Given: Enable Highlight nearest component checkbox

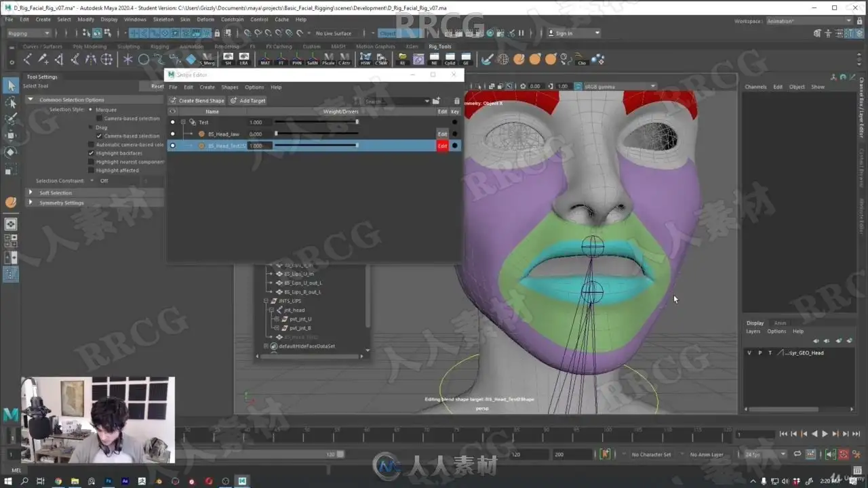Looking at the screenshot, I should tap(91, 162).
